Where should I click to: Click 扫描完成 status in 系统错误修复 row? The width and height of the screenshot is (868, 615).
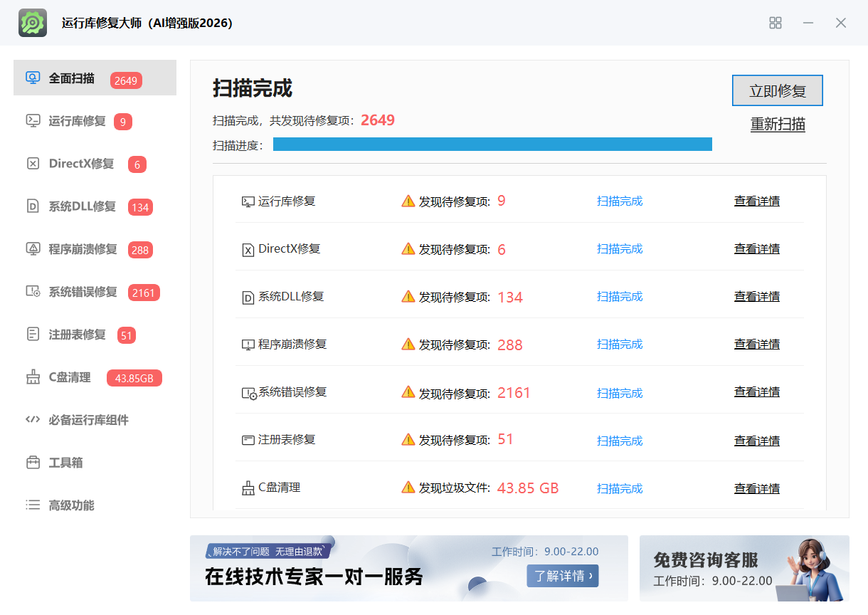(x=620, y=393)
